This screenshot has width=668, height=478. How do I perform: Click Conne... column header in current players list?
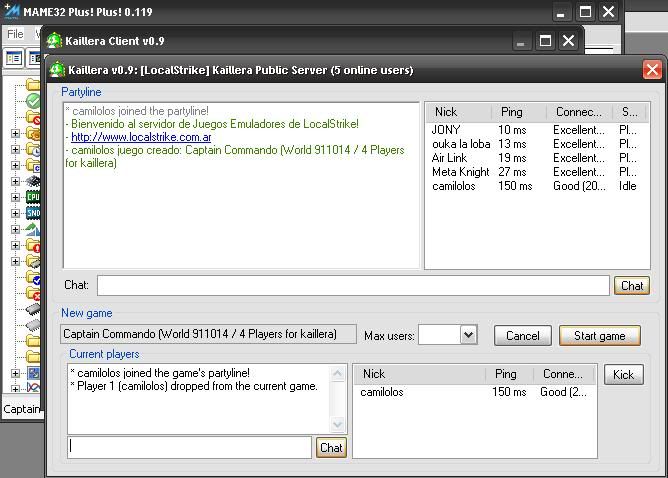564,374
